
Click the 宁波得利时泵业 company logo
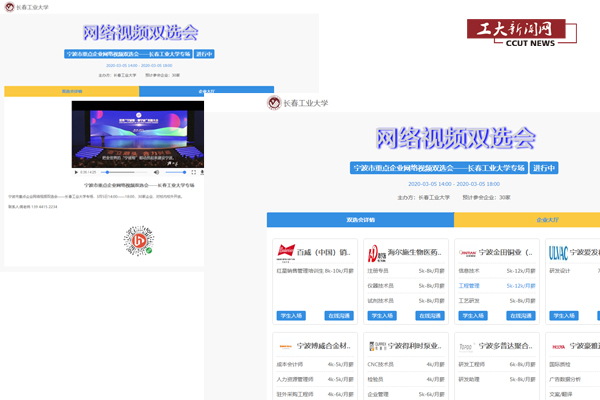(x=377, y=346)
